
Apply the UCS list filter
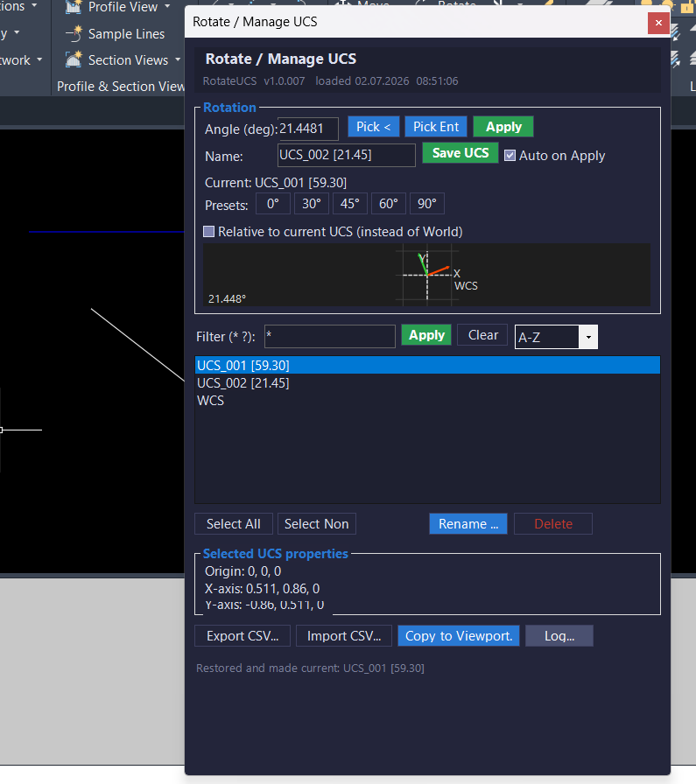point(426,335)
